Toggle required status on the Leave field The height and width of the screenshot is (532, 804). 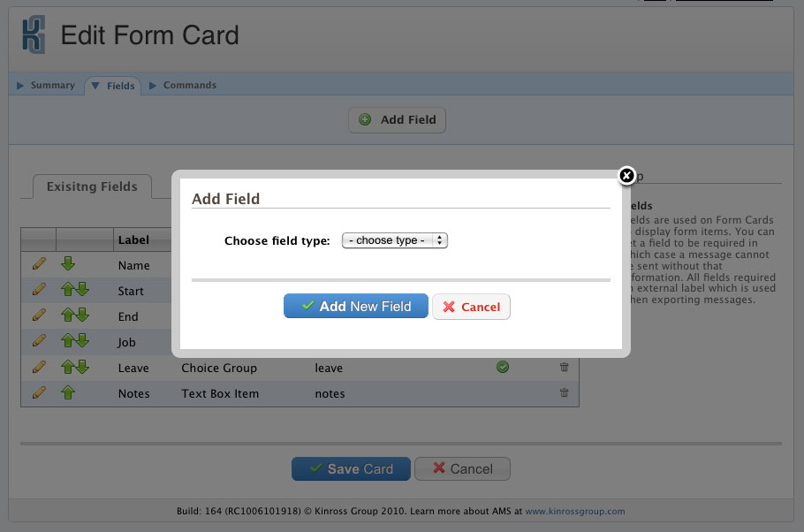502,366
